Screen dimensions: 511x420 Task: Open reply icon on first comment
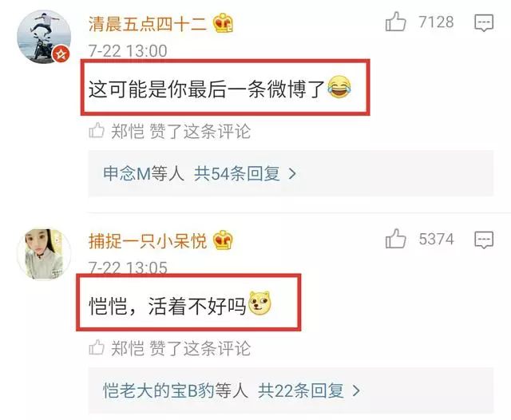pyautogui.click(x=484, y=23)
